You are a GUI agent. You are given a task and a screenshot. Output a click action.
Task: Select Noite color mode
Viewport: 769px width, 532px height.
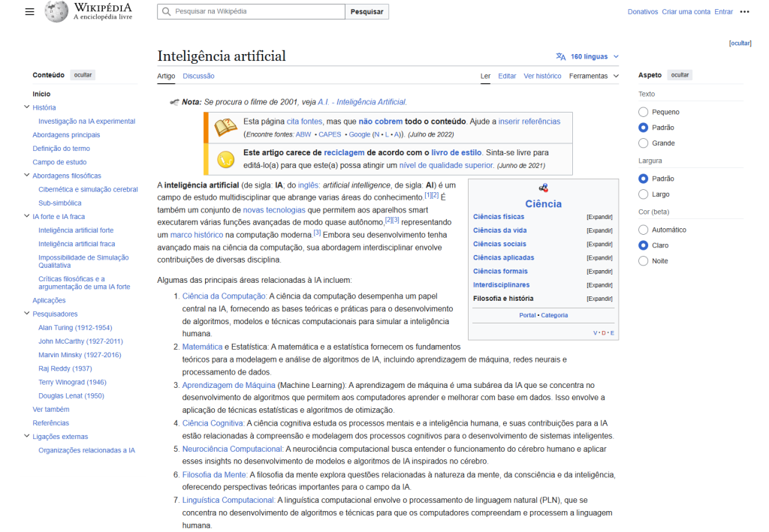(x=644, y=261)
